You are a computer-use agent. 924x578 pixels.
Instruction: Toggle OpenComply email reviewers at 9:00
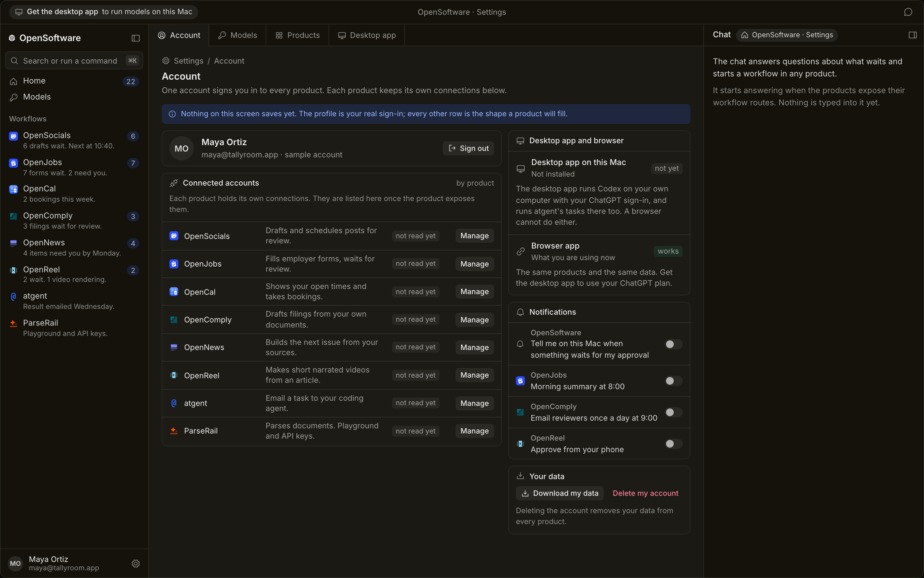click(673, 412)
